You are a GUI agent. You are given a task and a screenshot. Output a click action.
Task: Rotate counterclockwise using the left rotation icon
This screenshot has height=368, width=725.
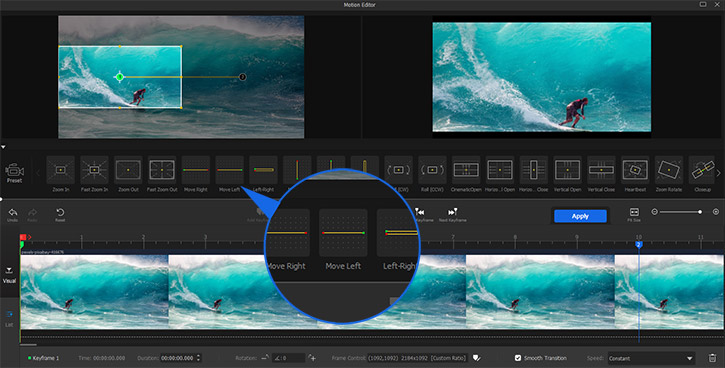(265, 358)
